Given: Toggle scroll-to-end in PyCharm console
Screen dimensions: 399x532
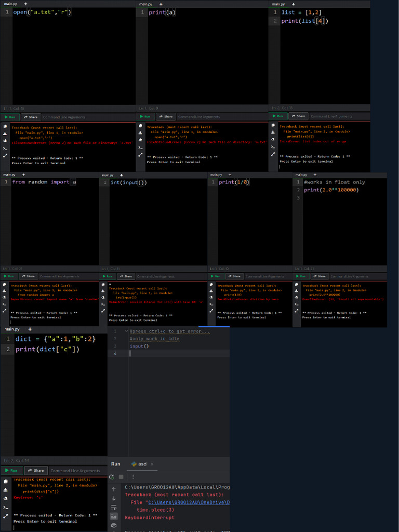Looking at the screenshot, I should [114, 516].
